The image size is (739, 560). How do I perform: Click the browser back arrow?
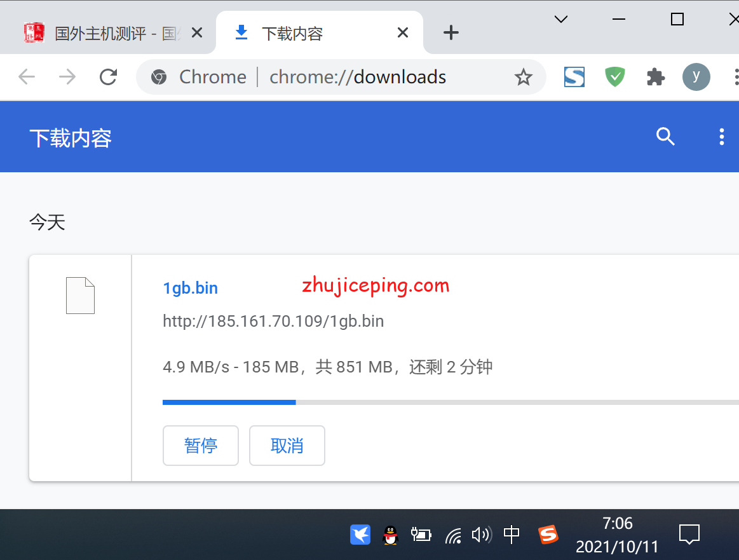click(x=27, y=77)
